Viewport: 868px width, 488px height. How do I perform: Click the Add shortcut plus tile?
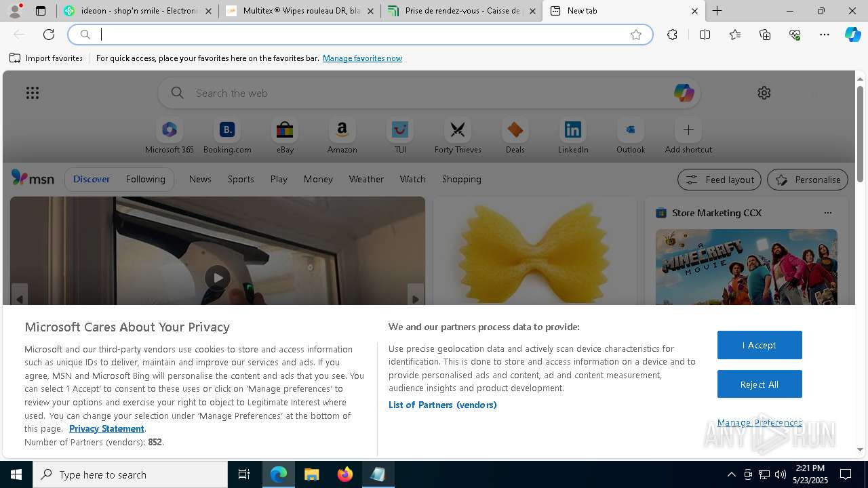point(688,136)
